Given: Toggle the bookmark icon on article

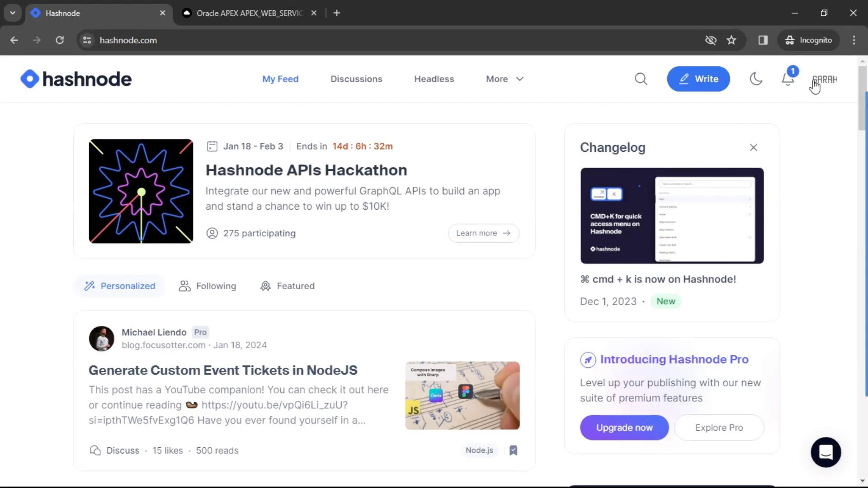Looking at the screenshot, I should [513, 449].
